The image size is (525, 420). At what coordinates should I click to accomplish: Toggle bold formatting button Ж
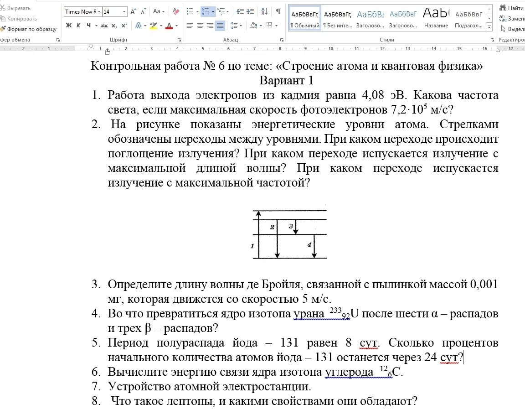click(69, 26)
